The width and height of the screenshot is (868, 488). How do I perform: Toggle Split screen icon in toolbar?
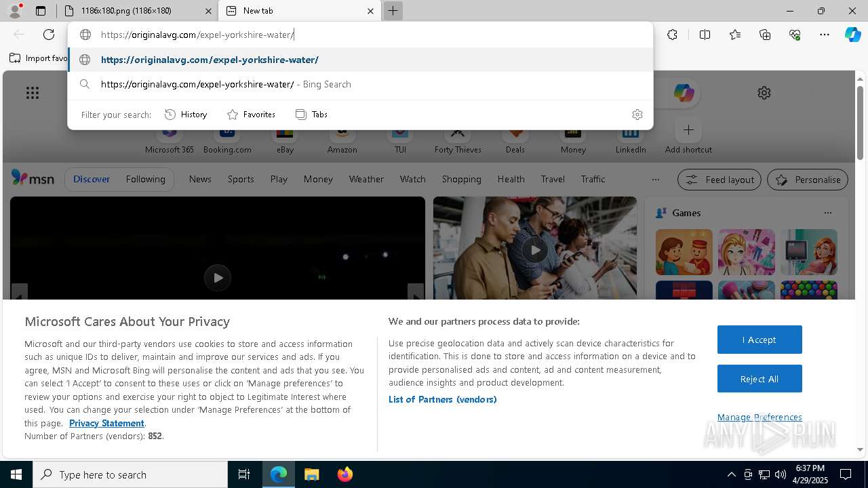coord(705,35)
